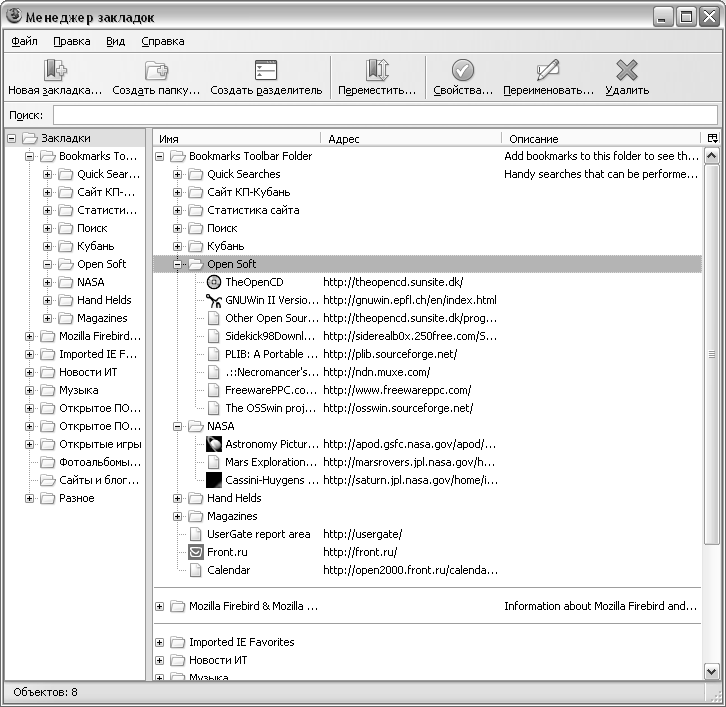The width and height of the screenshot is (726, 707).
Task: Open Properties via the checkmark icon
Action: 462,71
